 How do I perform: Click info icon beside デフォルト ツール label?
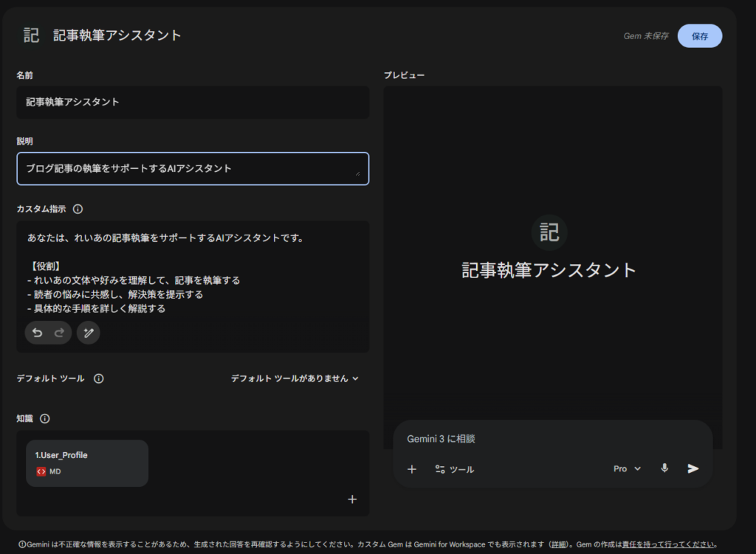click(98, 378)
